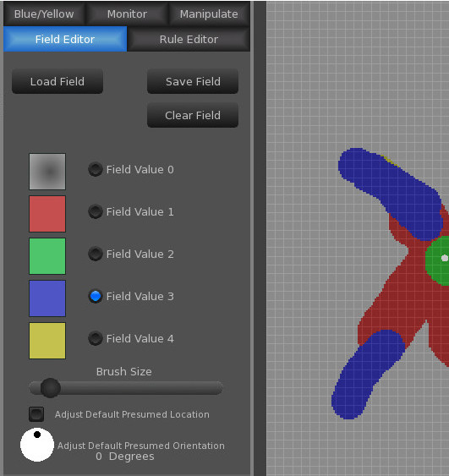Choose the green Field Value 2 swatch
Image resolution: width=449 pixels, height=476 pixels.
tap(47, 256)
